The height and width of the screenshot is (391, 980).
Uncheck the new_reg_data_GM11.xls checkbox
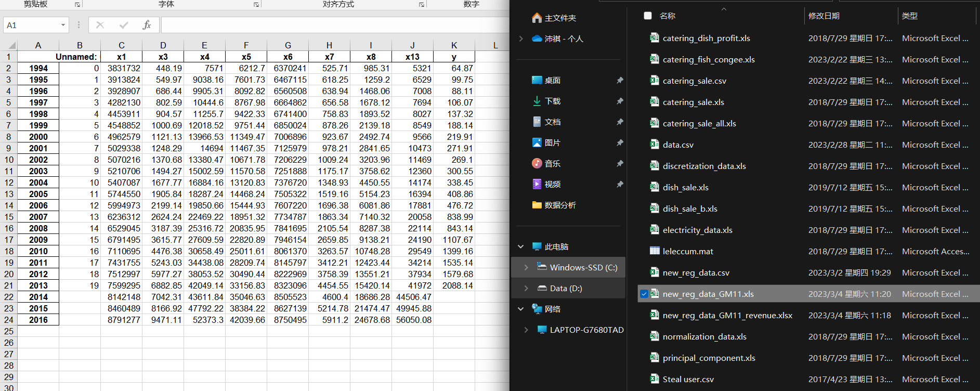pyautogui.click(x=644, y=294)
